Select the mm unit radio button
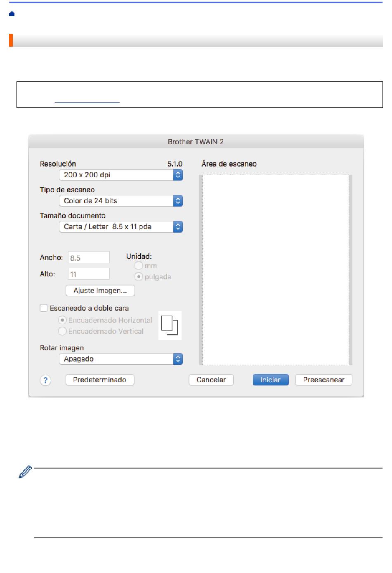 pos(139,266)
